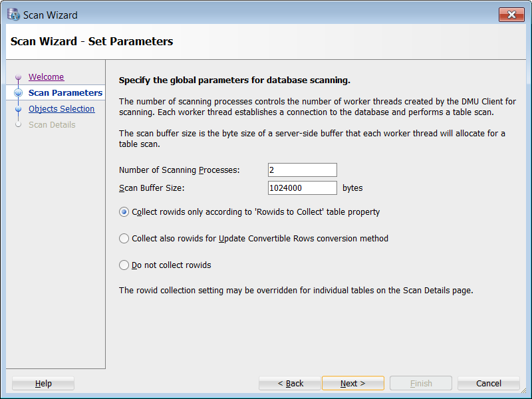Click the bullet icon beside Scan Details

pos(18,125)
